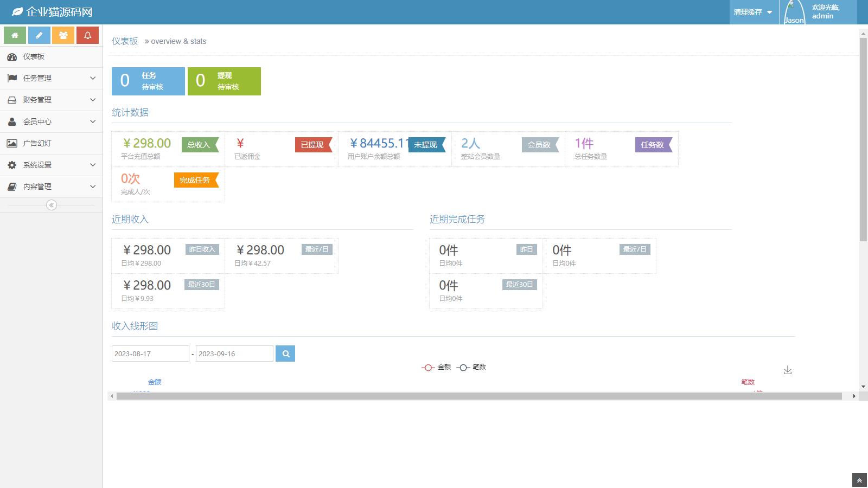Click the 总收入 green badge
Image resolution: width=868 pixels, height=488 pixels.
200,145
